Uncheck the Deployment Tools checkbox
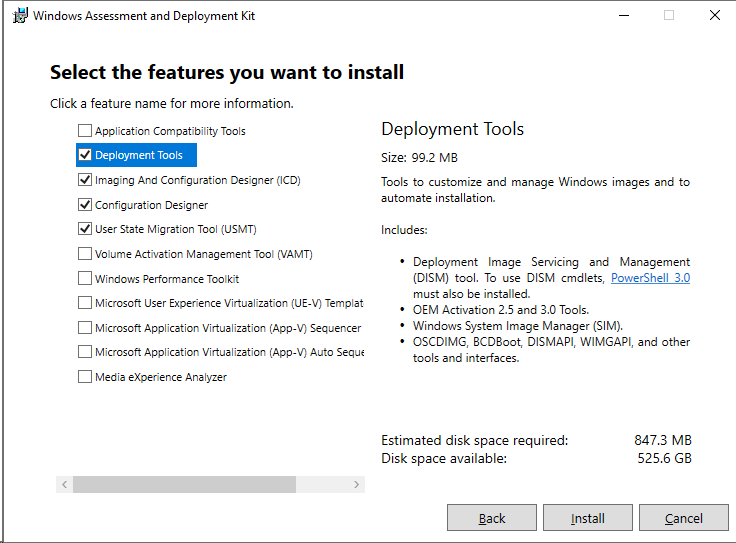 [85, 155]
